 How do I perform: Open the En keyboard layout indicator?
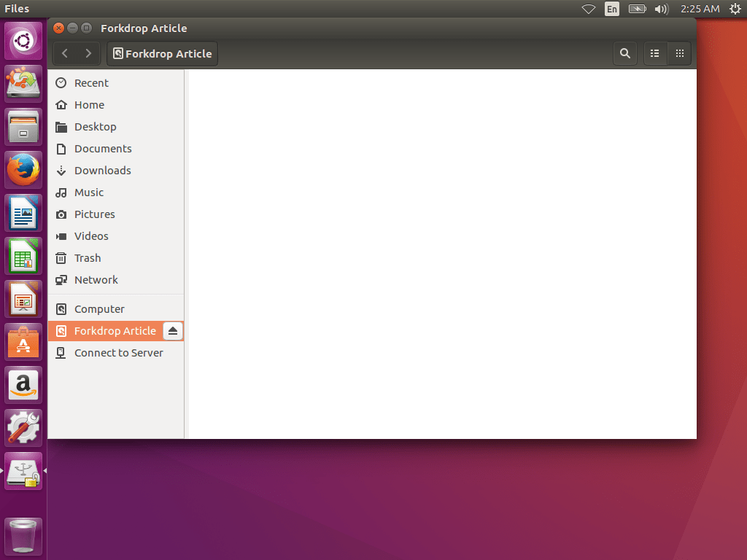pyautogui.click(x=612, y=9)
